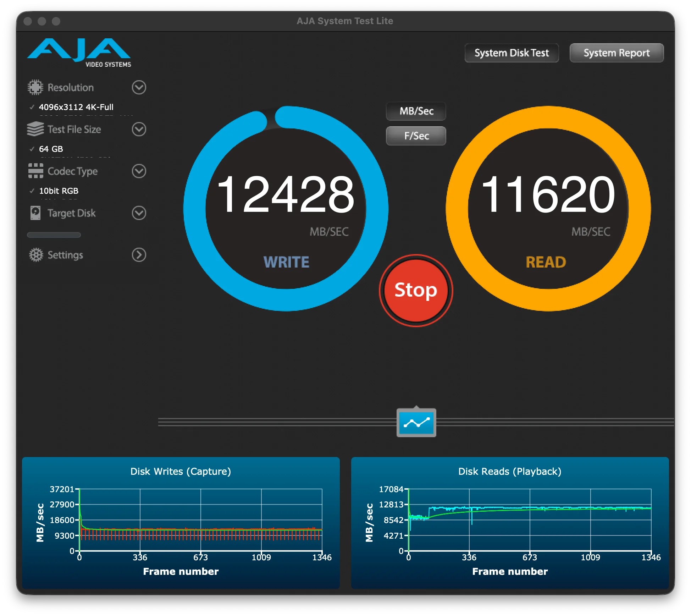
Task: Click the AJA System Test Lite title
Action: click(x=345, y=21)
